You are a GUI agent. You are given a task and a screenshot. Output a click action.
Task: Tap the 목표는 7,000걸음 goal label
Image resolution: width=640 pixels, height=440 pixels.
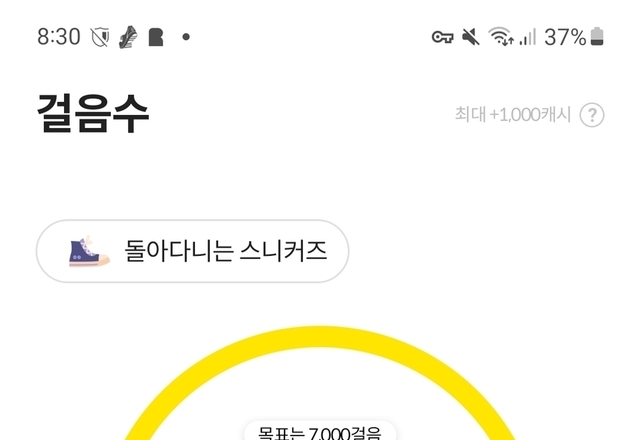coord(320,433)
